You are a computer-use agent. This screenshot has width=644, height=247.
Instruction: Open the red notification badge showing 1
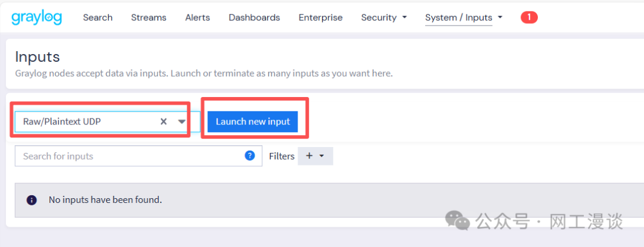pyautogui.click(x=529, y=17)
